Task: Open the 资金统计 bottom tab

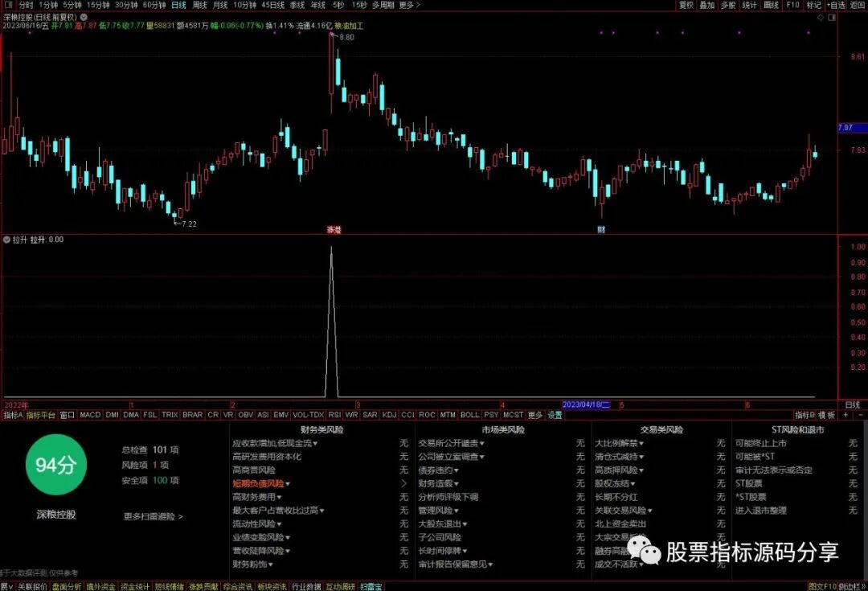Action: point(134,586)
